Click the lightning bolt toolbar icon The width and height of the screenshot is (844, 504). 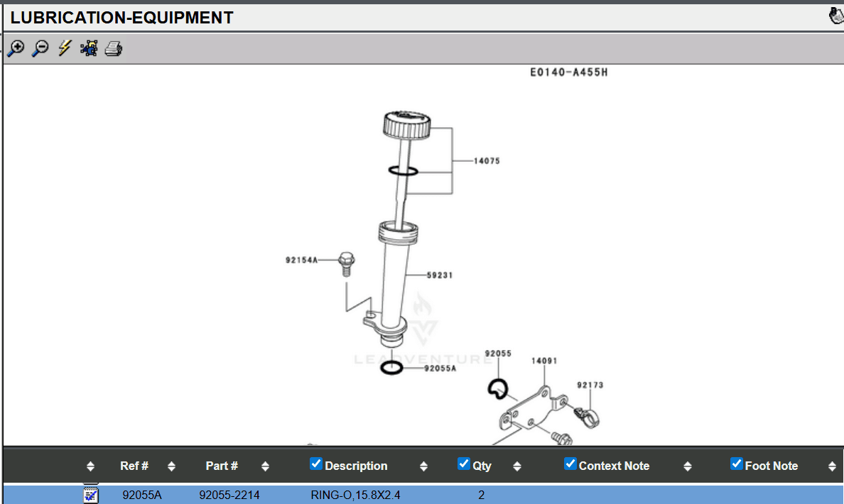(x=65, y=48)
